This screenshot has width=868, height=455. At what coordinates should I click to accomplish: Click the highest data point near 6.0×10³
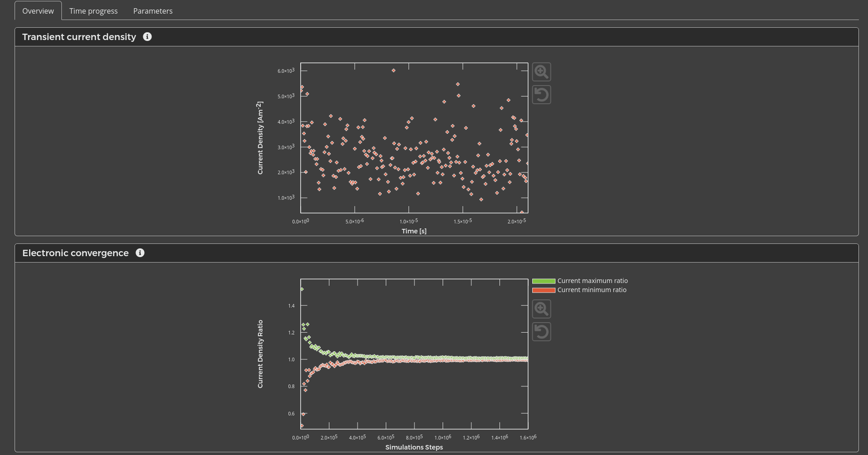[x=394, y=71]
